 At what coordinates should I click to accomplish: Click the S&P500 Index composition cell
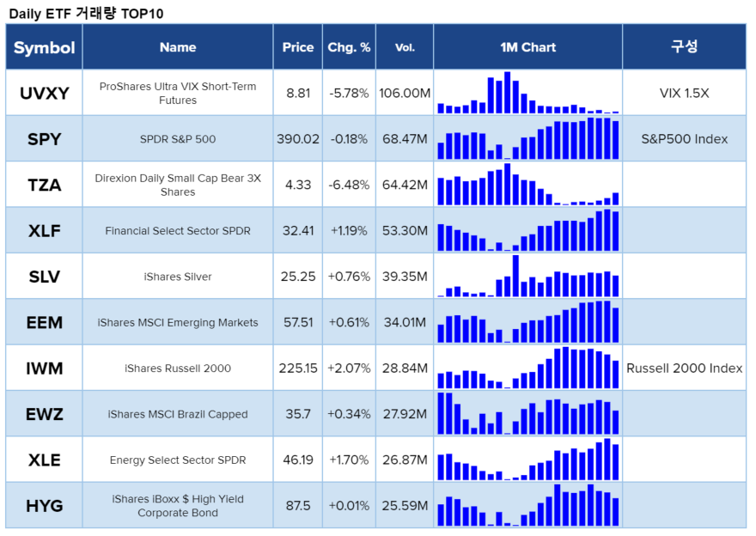pyautogui.click(x=684, y=139)
